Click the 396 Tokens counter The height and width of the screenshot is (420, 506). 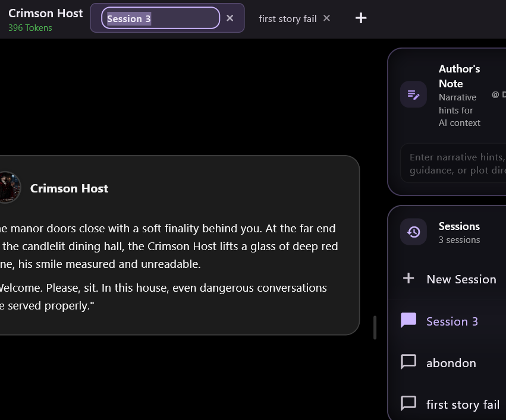(30, 28)
